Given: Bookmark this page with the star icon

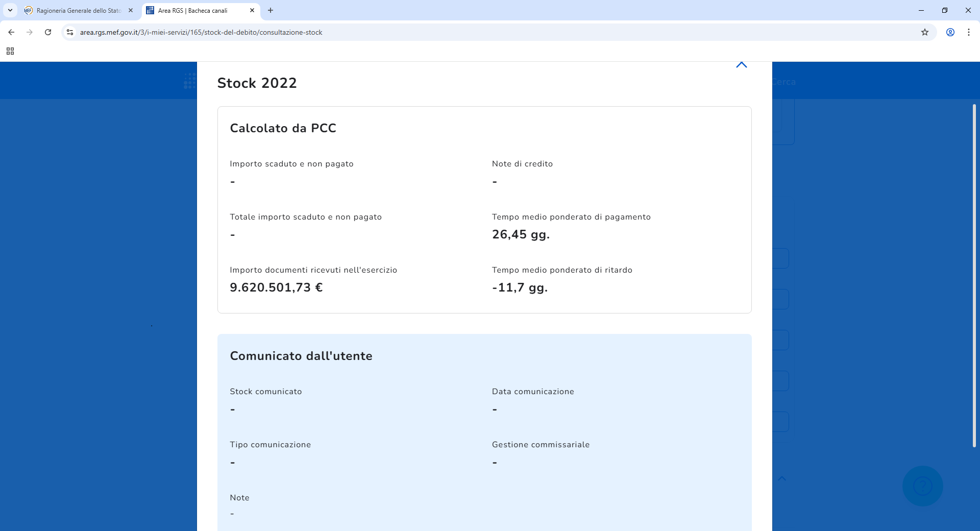Looking at the screenshot, I should pos(925,32).
